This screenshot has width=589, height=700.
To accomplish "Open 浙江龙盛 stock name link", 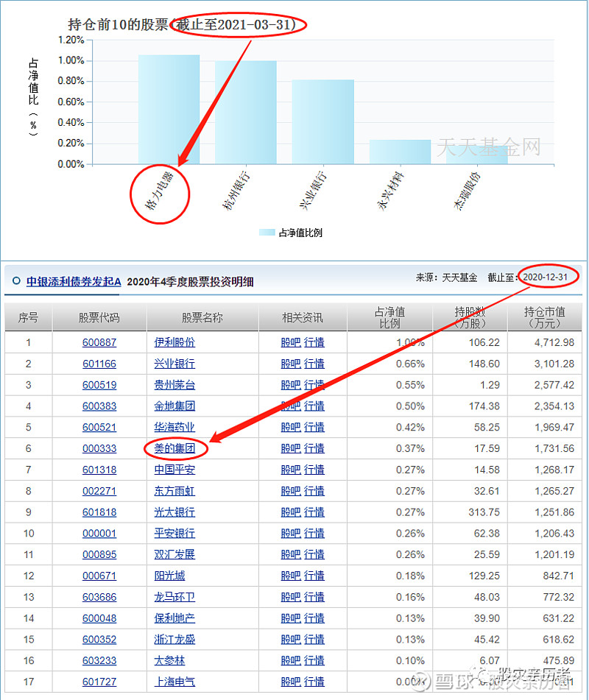I will tap(174, 640).
